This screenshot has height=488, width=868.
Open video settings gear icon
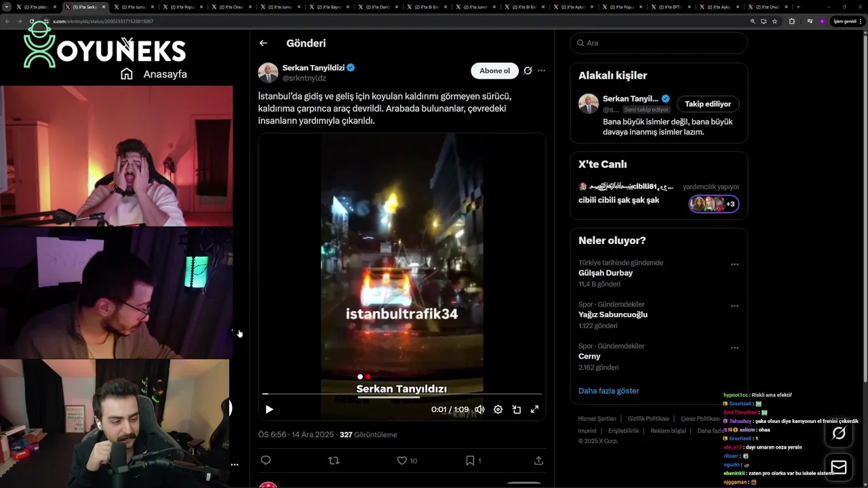click(x=498, y=409)
